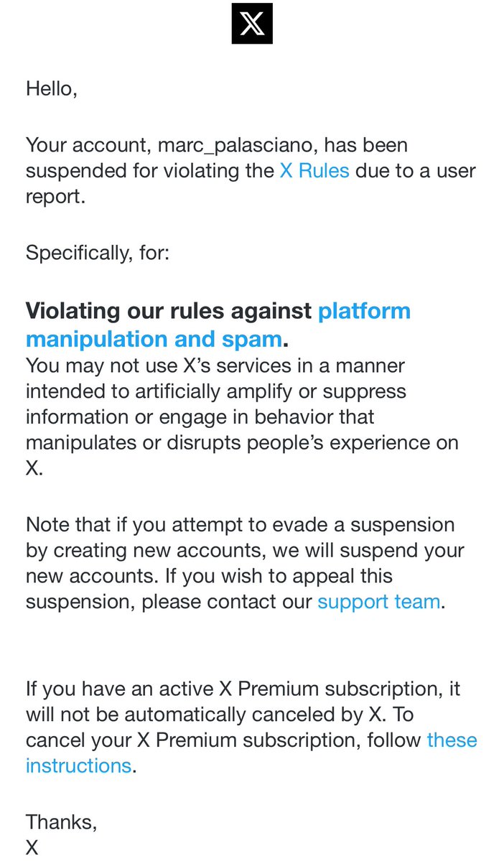Screen dimensions: 504x861
Task: Click 'due to a user' text
Action: (416, 171)
